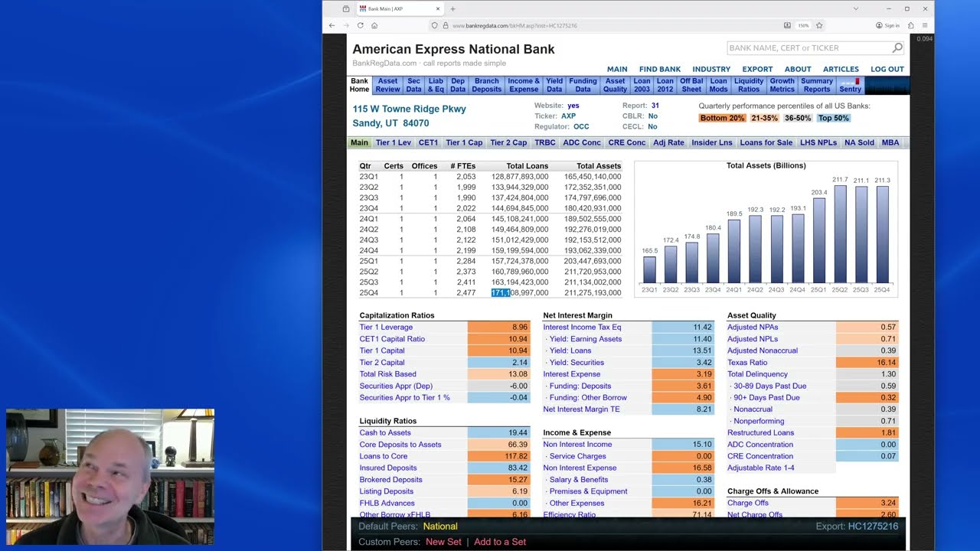The image size is (980, 551).
Task: Click the New Set custom peers link
Action: (443, 542)
